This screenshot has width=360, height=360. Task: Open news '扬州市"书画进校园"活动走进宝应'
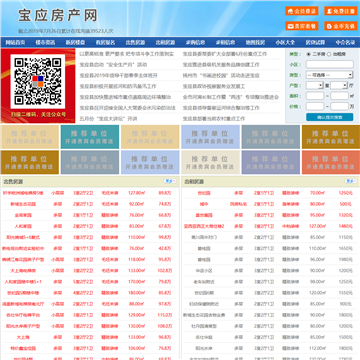point(221,75)
